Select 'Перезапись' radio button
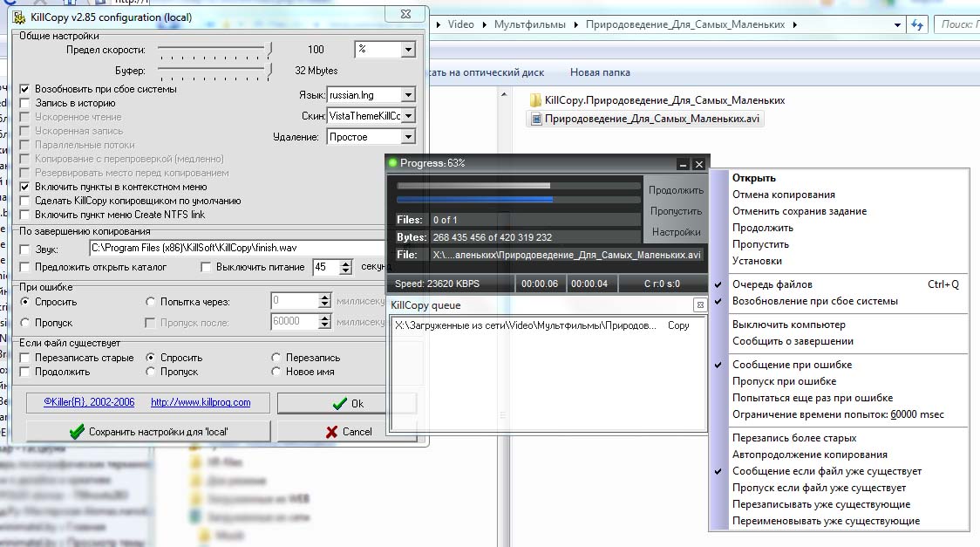This screenshot has height=547, width=980. pyautogui.click(x=276, y=358)
